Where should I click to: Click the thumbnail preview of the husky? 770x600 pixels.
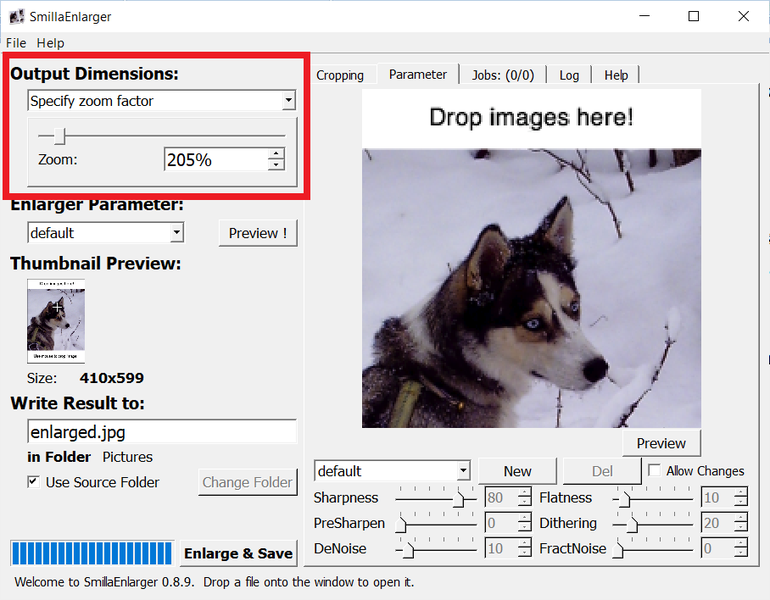(x=56, y=321)
